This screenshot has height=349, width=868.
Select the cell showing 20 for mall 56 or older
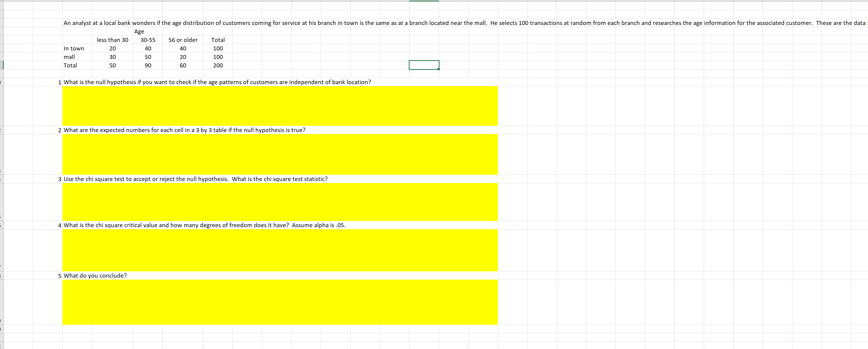tap(183, 57)
